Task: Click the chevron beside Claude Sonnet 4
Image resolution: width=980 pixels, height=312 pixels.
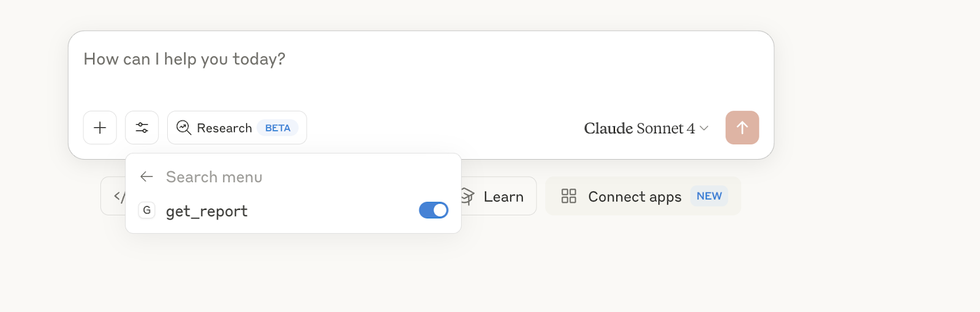Action: coord(704,128)
